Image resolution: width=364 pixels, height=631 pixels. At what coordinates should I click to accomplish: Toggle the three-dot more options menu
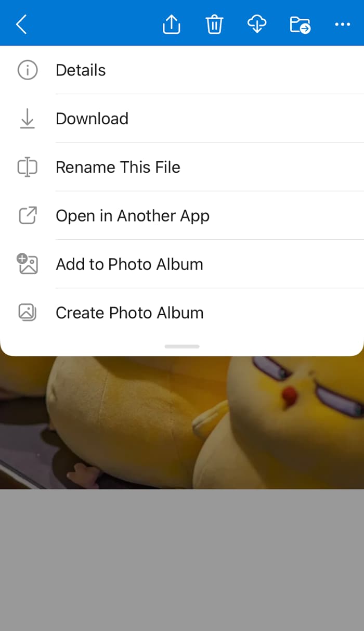342,24
